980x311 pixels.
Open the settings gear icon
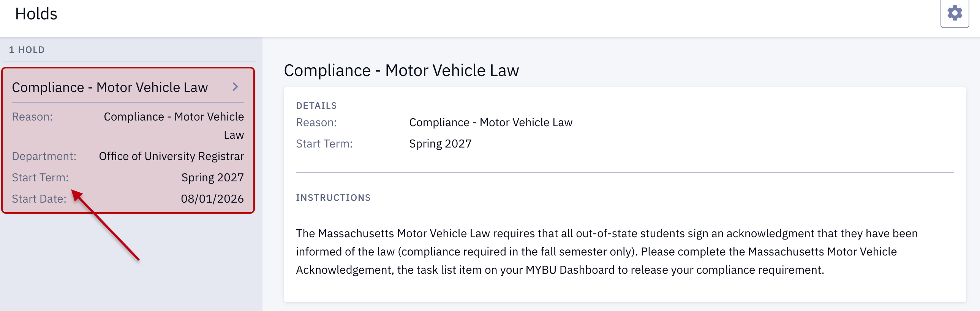[x=955, y=13]
